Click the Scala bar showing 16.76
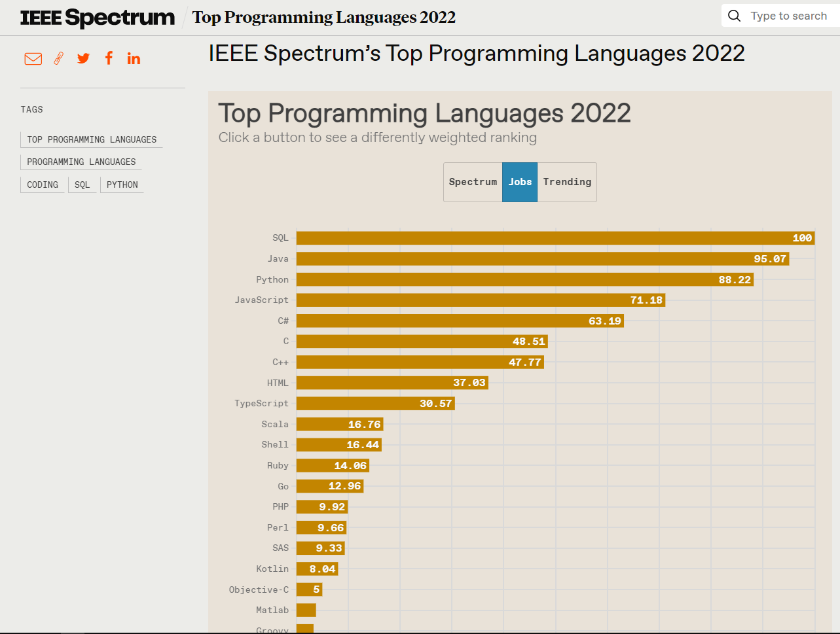The height and width of the screenshot is (634, 840). pyautogui.click(x=340, y=424)
